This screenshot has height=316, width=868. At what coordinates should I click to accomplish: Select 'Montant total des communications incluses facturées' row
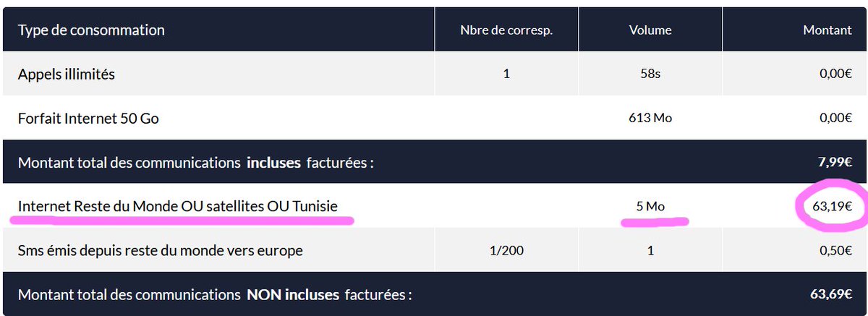pos(434,162)
